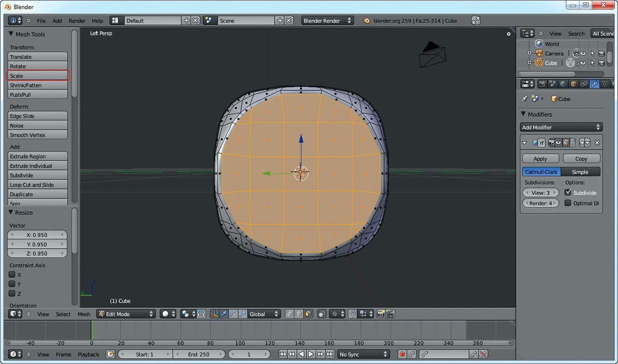The height and width of the screenshot is (364, 618).
Task: Remove the Subsurf modifier with X icon
Action: tap(597, 143)
